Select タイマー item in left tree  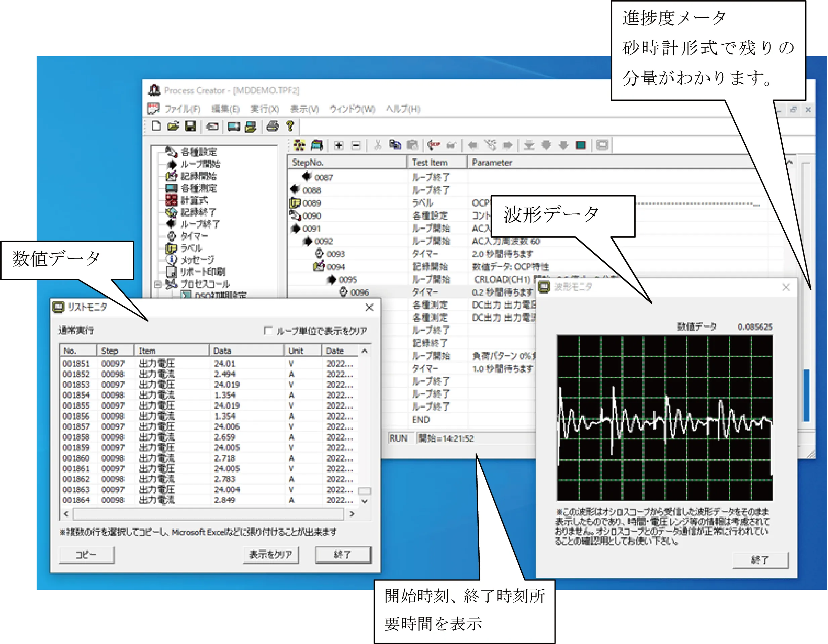(x=194, y=236)
